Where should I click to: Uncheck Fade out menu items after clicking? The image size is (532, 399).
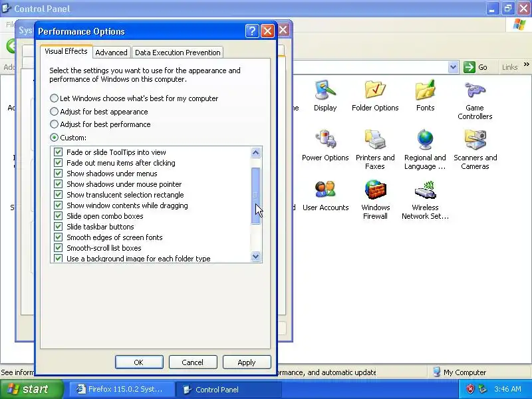(59, 162)
